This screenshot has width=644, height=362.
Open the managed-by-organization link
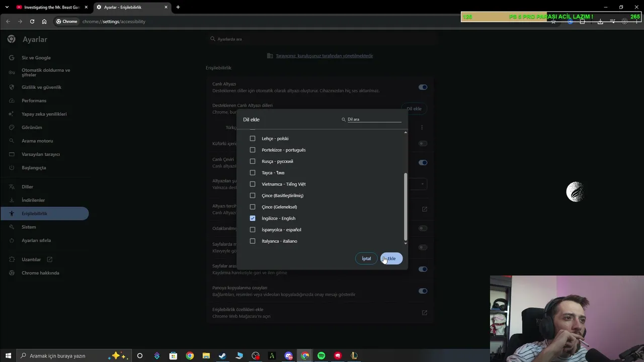(x=324, y=56)
